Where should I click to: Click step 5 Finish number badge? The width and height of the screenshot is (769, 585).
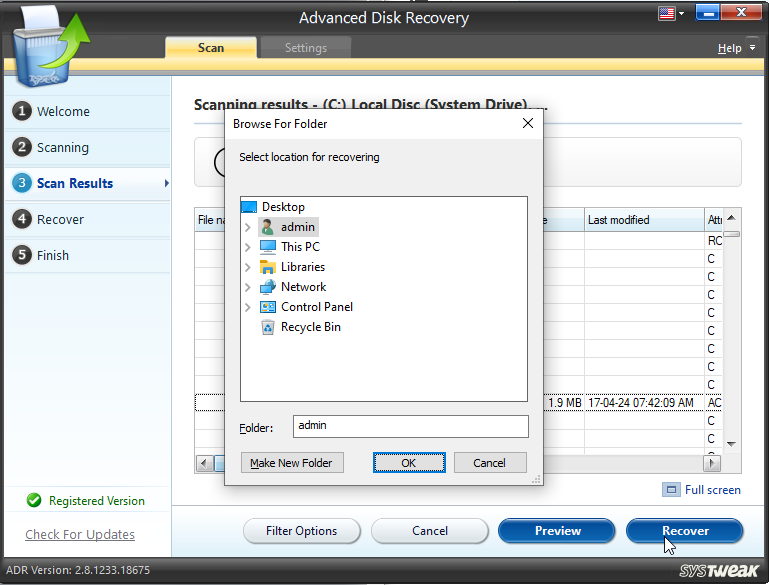click(x=22, y=255)
